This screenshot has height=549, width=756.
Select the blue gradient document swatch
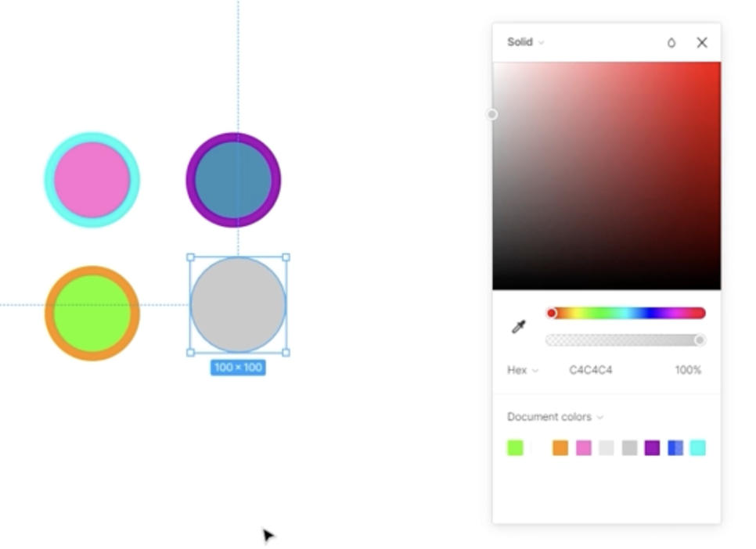pyautogui.click(x=675, y=448)
